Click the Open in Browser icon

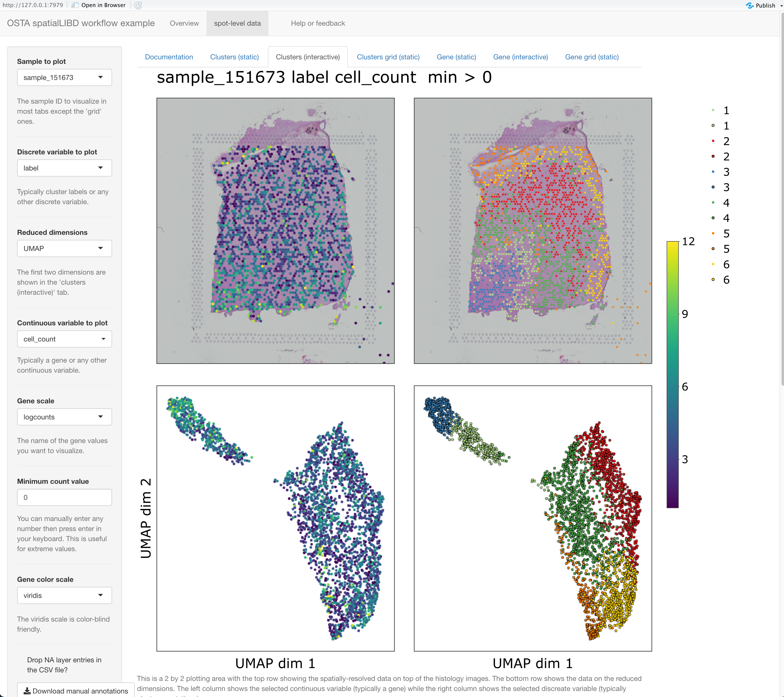pyautogui.click(x=75, y=5)
